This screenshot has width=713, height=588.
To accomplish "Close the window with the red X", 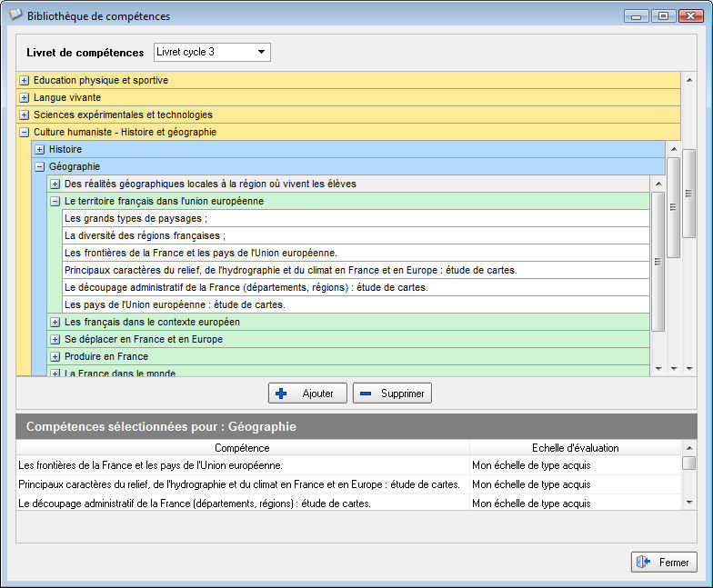I will click(690, 16).
